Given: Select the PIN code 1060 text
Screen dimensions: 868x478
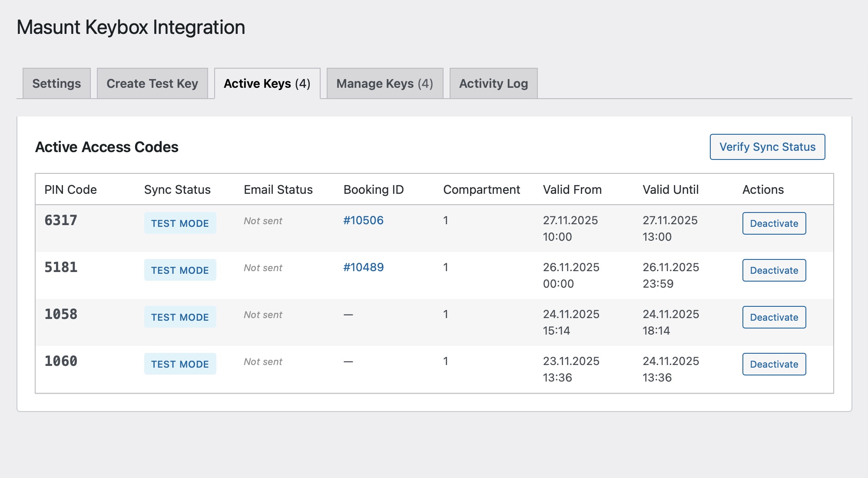Looking at the screenshot, I should [x=60, y=360].
